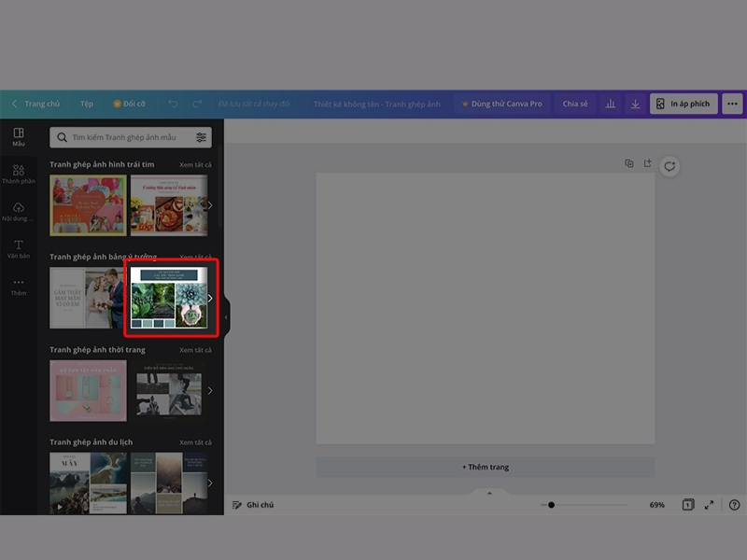Collapse the templates side panel
This screenshot has width=747, height=560.
coord(226,317)
